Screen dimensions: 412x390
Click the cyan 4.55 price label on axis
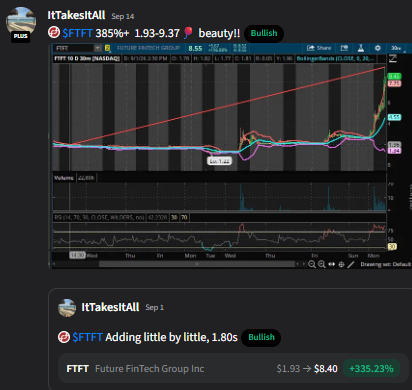394,117
